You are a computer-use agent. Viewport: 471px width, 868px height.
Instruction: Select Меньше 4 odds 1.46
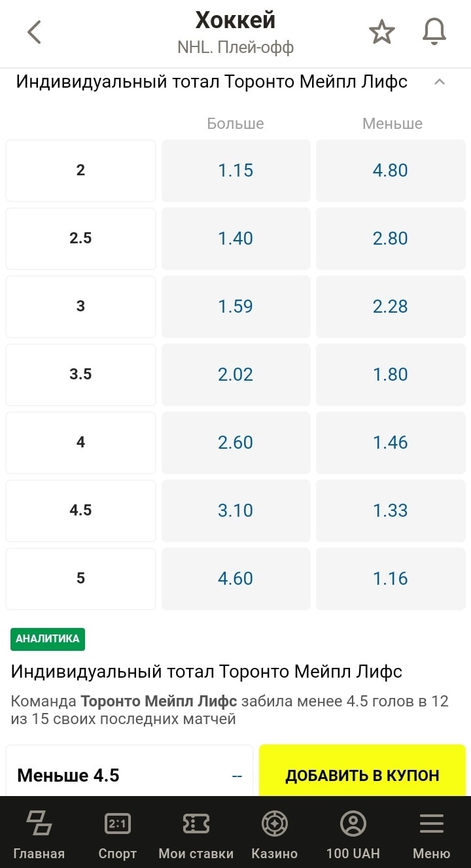[x=391, y=443]
